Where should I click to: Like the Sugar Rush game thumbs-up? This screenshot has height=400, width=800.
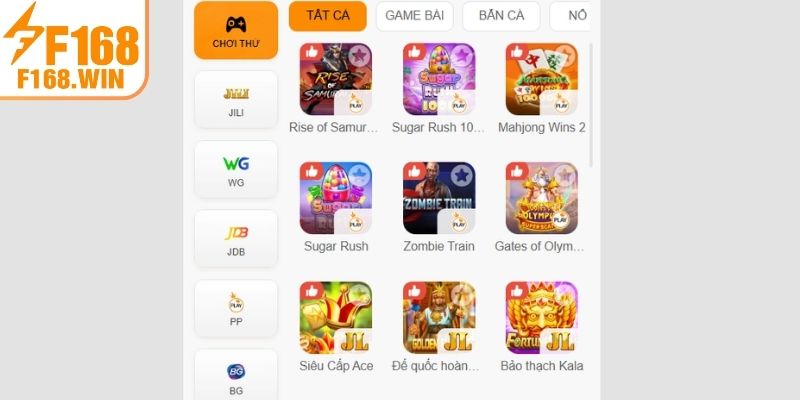[x=311, y=171]
